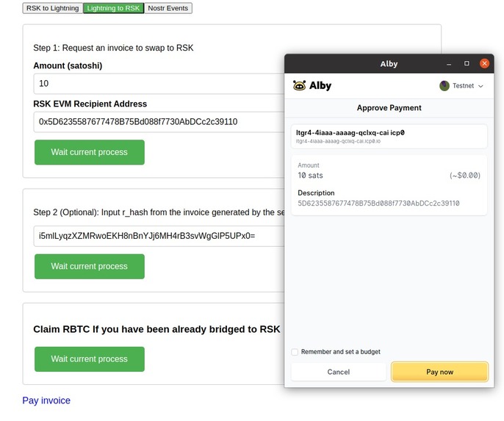
Task: Click the r_hash input field
Action: point(158,237)
